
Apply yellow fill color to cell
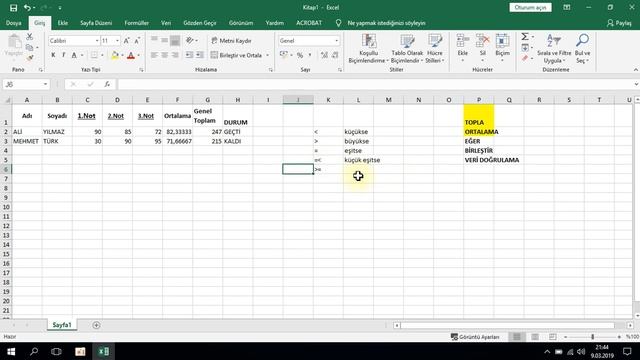tap(115, 55)
